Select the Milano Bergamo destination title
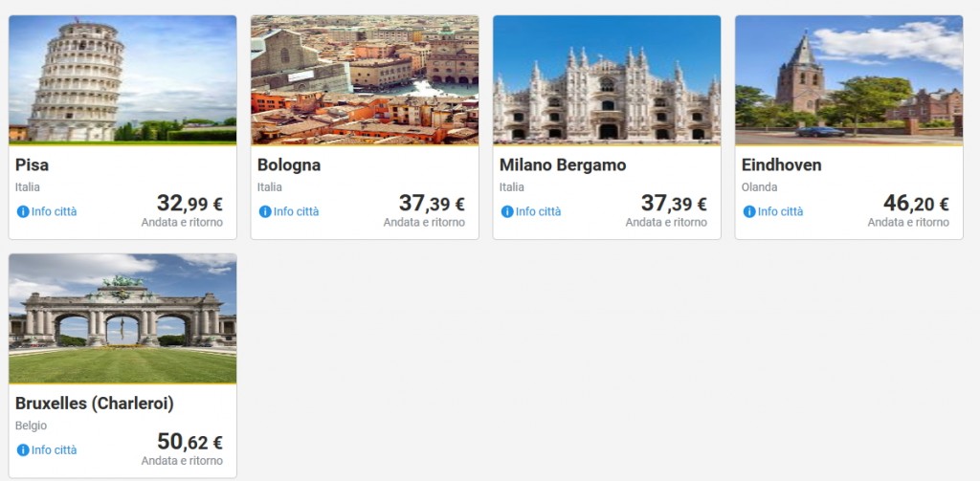Image resolution: width=980 pixels, height=481 pixels. point(563,164)
